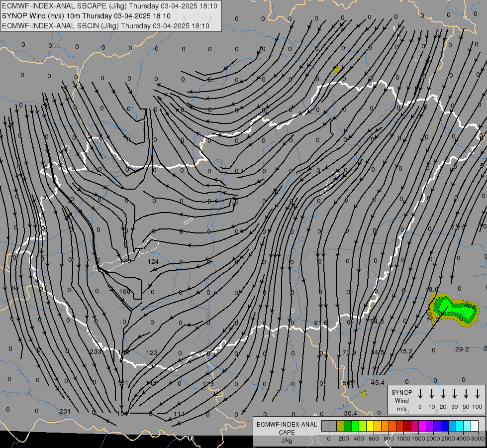The image size is (487, 448).
Task: Click map value 176
Action: pyautogui.click(x=125, y=261)
